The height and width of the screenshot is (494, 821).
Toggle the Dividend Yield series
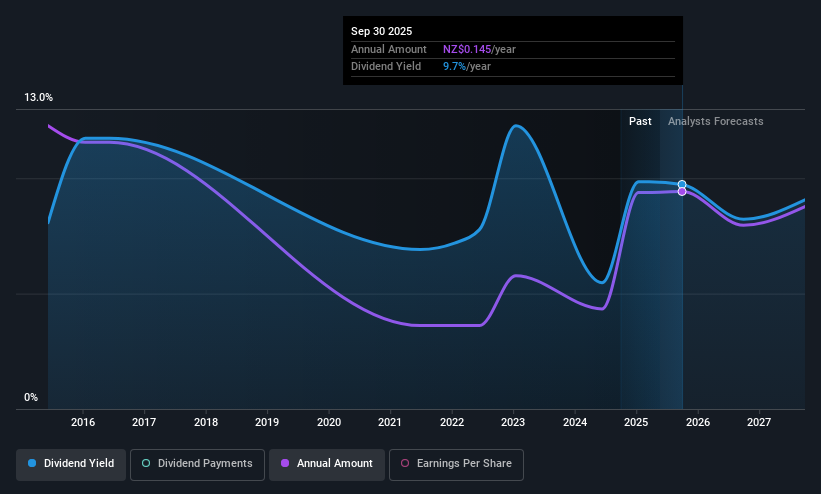(71, 464)
